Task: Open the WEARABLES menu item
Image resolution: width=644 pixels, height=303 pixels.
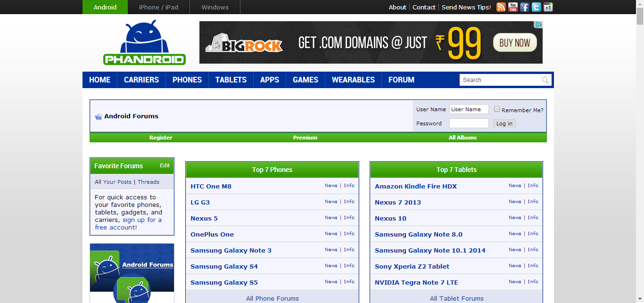Action: (x=354, y=80)
